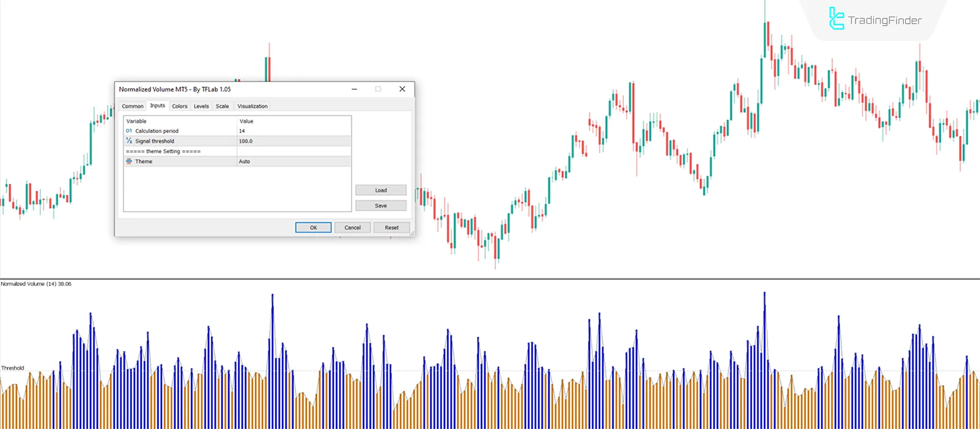Save the current input settings
Viewport: 980px width, 429px height.
click(x=381, y=206)
